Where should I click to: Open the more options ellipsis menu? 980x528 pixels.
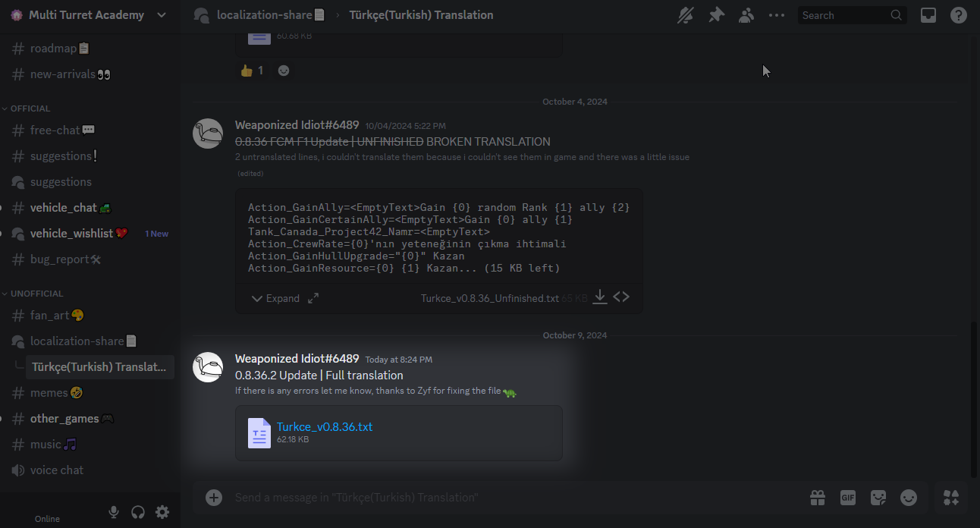tap(777, 15)
